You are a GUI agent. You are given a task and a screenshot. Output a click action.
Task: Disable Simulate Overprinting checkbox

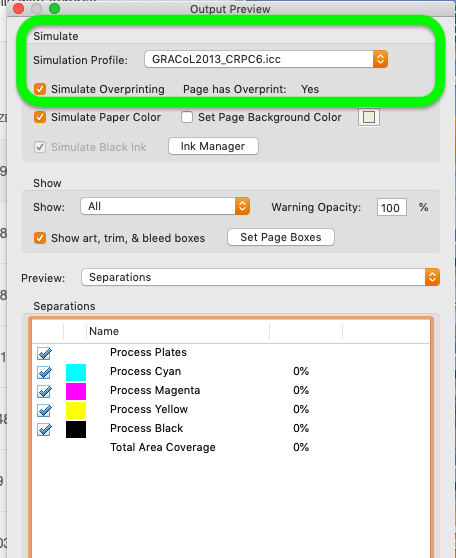(40, 89)
